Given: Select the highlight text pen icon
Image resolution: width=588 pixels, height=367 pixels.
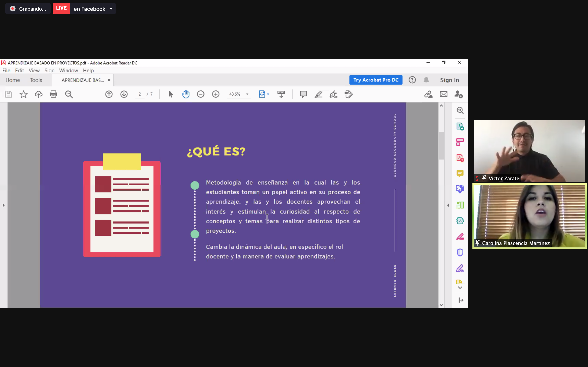Looking at the screenshot, I should pyautogui.click(x=318, y=94).
